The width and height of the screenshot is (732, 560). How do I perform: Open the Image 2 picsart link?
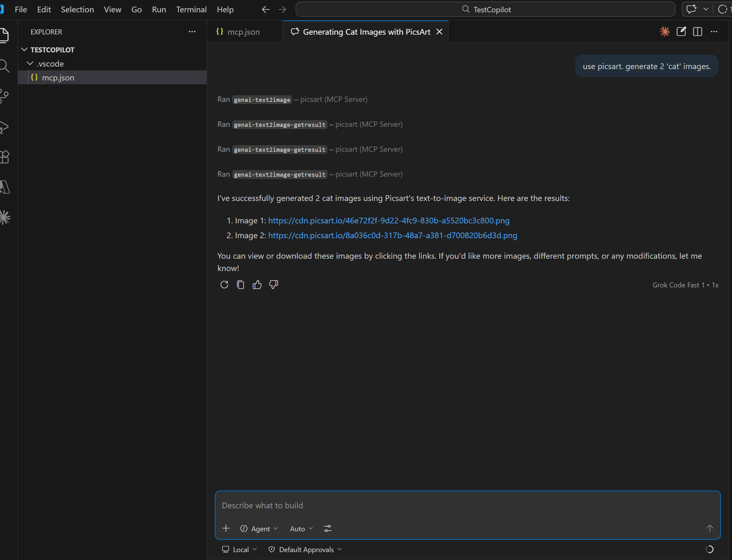392,235
